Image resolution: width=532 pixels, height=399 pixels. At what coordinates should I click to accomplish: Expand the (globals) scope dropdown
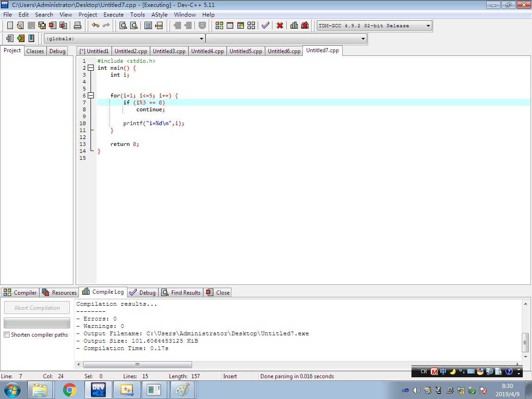pyautogui.click(x=124, y=38)
